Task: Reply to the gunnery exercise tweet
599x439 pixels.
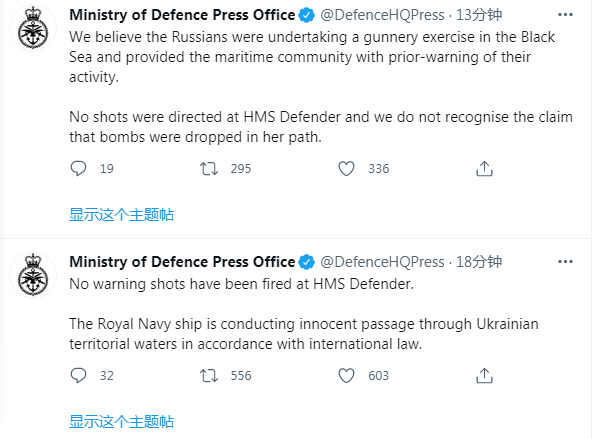Action: tap(79, 168)
